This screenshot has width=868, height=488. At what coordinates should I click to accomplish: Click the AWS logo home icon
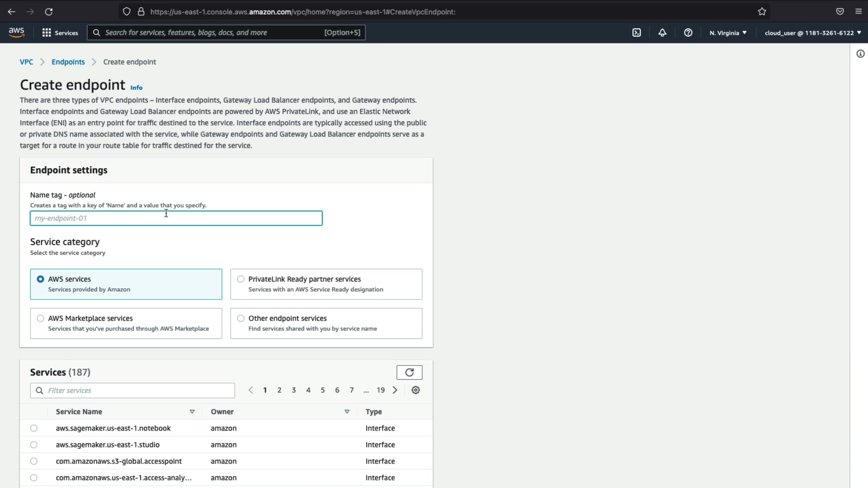point(17,33)
